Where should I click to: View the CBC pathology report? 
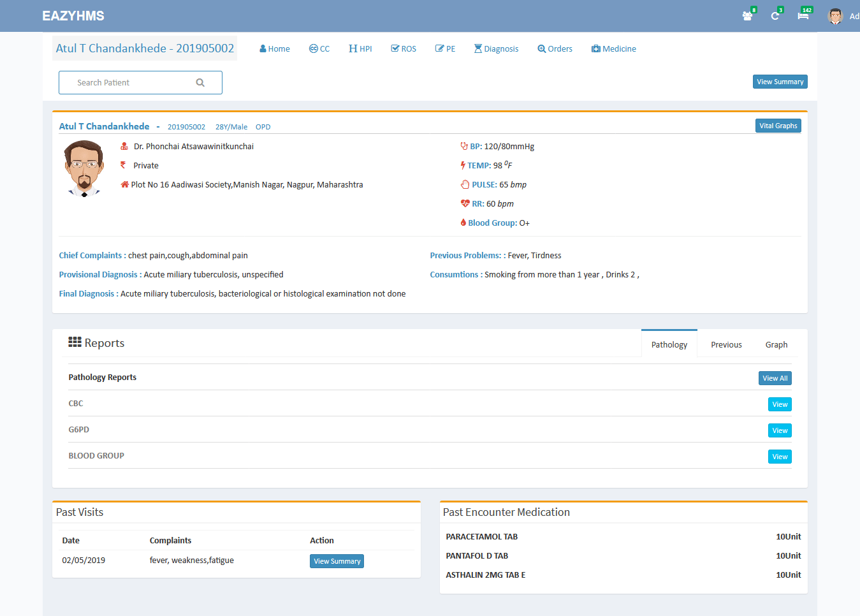pyautogui.click(x=779, y=405)
